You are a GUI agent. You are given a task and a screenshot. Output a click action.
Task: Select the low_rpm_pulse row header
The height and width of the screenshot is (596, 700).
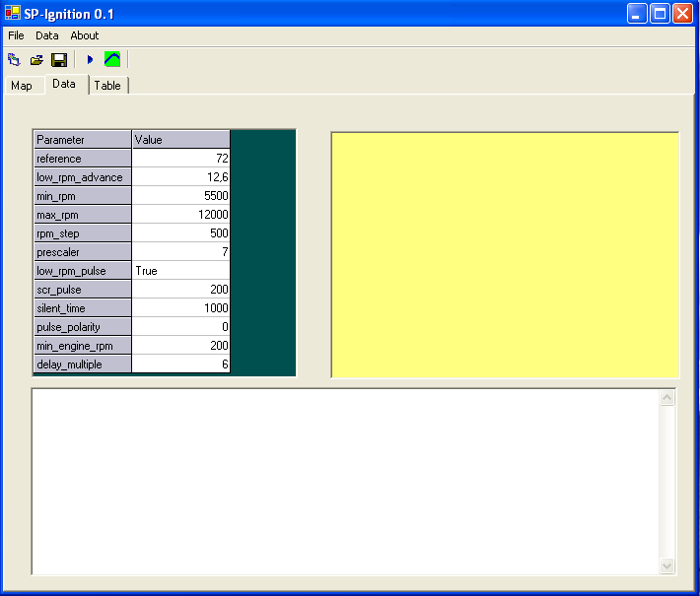coord(83,271)
